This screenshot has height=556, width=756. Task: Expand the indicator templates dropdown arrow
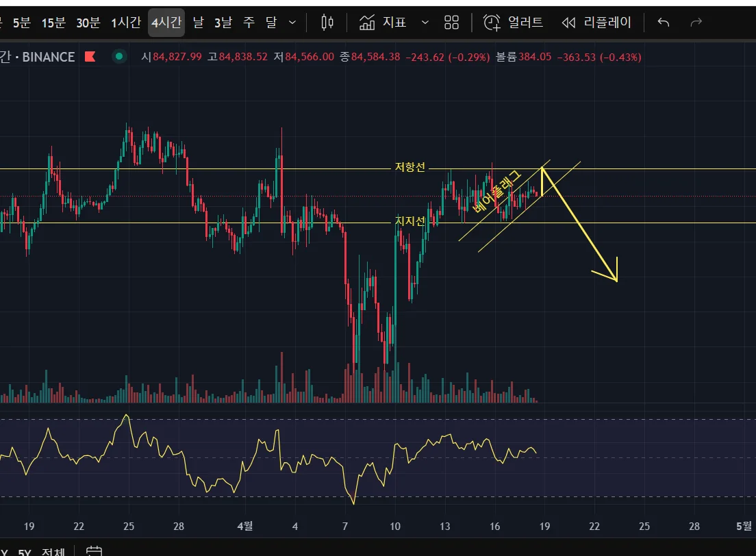[425, 22]
